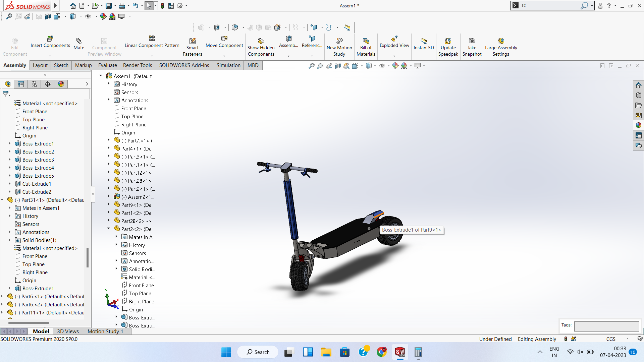Open Edit Appearance color sphere icon
This screenshot has height=362, width=644.
coord(395,66)
